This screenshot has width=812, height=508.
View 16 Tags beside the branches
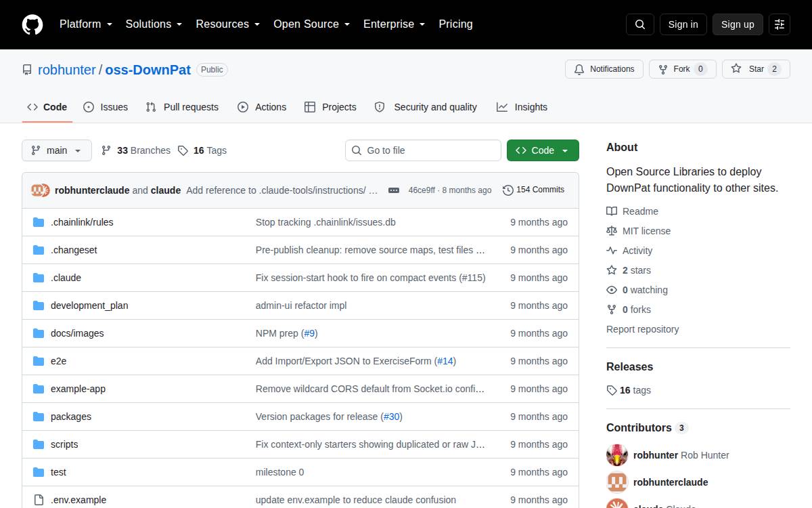[202, 150]
